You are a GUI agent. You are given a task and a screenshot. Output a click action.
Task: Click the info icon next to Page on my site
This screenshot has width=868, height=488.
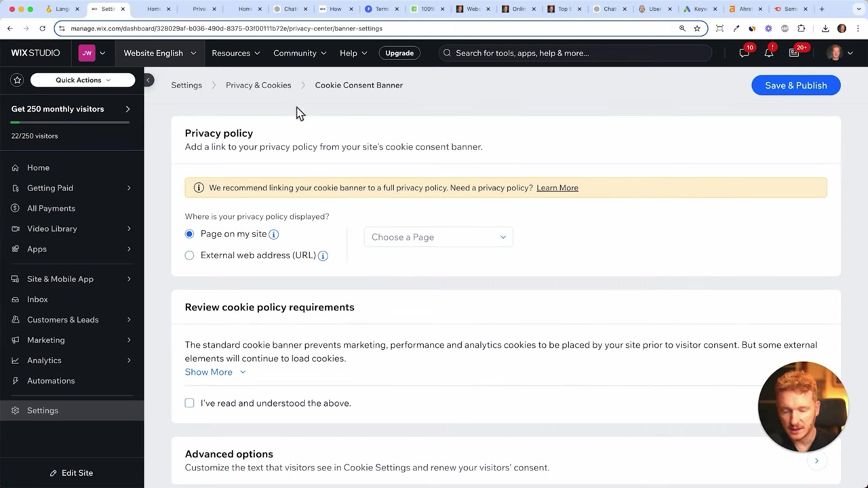(274, 235)
